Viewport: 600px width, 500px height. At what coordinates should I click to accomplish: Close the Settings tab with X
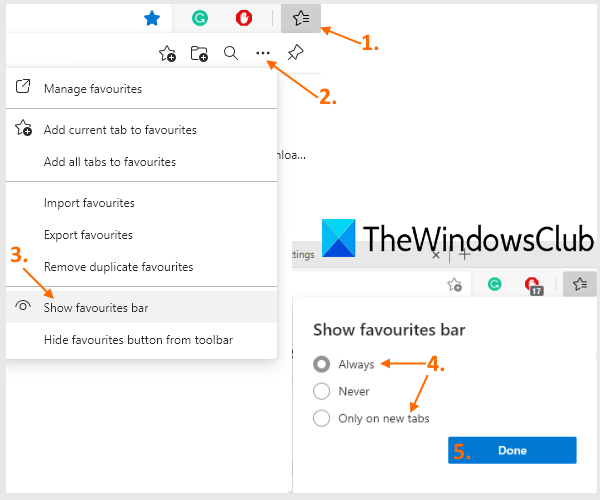pos(436,255)
